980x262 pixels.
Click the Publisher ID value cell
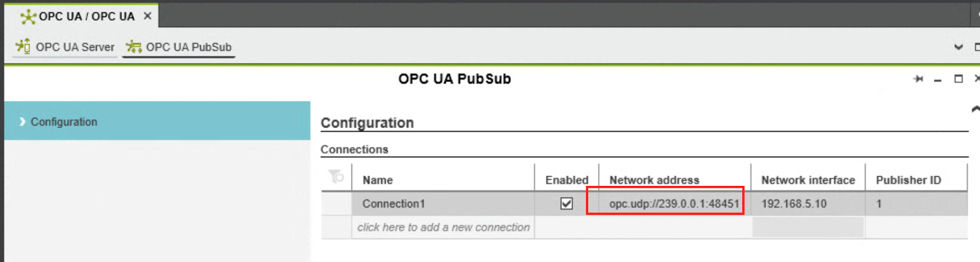pos(916,204)
